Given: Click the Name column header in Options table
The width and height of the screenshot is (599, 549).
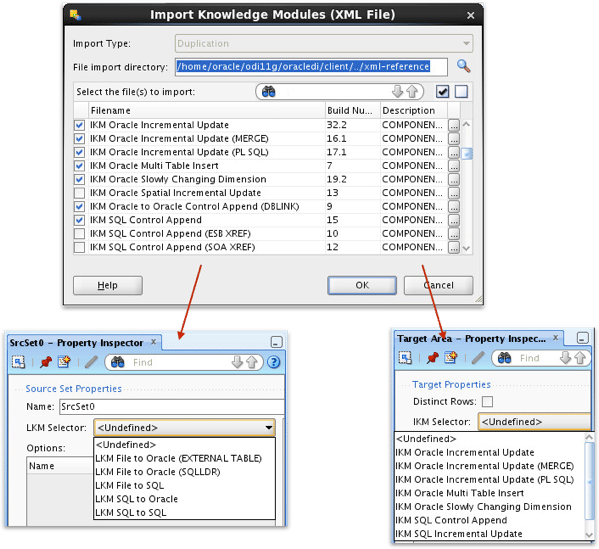Looking at the screenshot, I should pos(60,466).
